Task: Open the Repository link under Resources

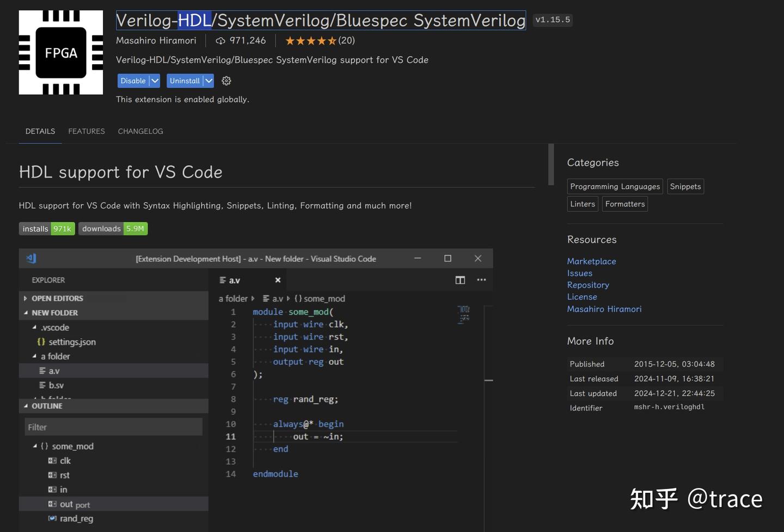Action: [588, 284]
